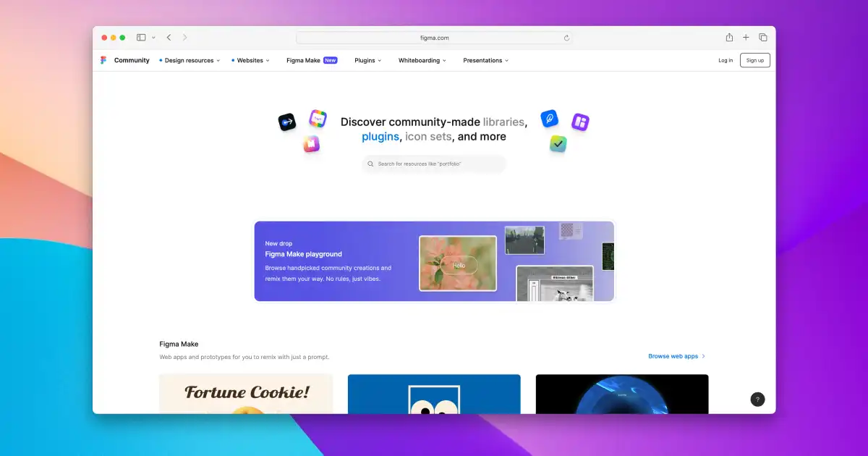The height and width of the screenshot is (456, 868).
Task: Open the Browse web apps link
Action: tap(673, 356)
